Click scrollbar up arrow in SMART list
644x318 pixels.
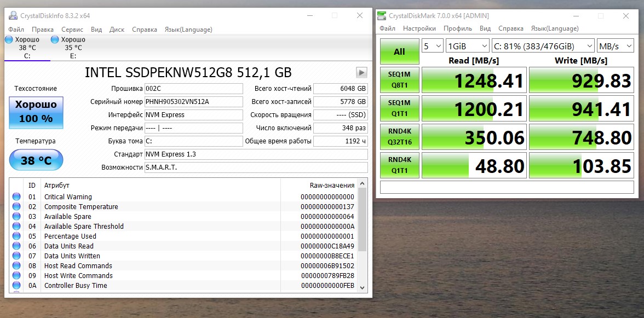click(x=363, y=184)
